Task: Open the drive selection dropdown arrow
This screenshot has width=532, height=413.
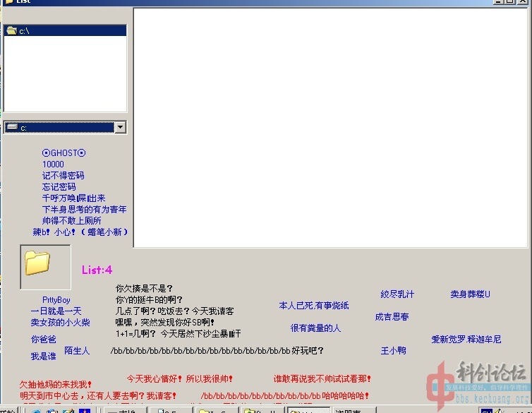Action: pos(120,128)
